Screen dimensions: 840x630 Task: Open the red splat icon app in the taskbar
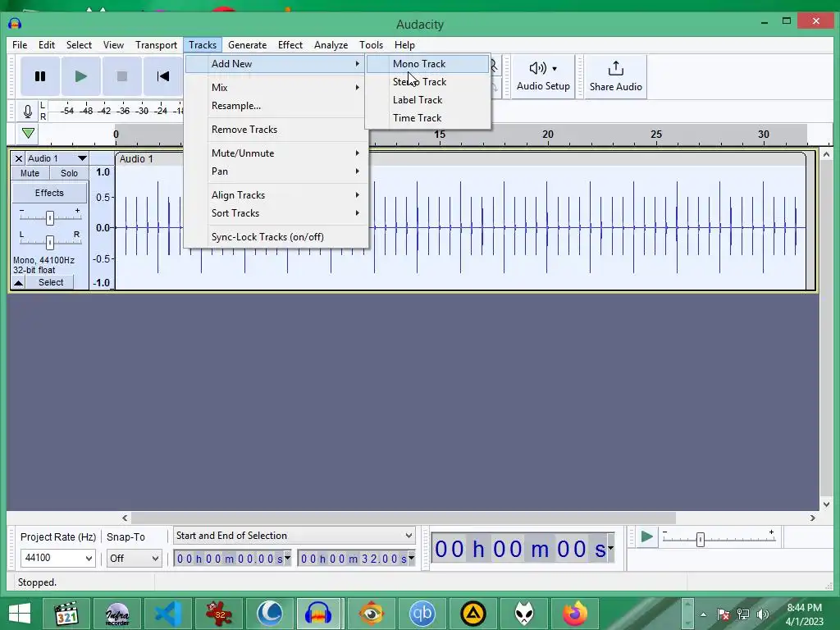[x=219, y=614]
